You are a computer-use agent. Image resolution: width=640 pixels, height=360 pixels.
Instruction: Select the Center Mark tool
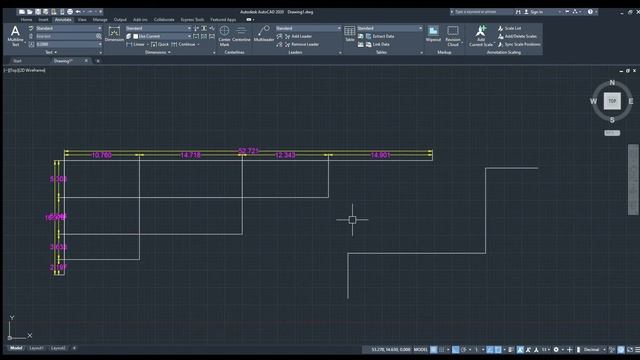(224, 36)
